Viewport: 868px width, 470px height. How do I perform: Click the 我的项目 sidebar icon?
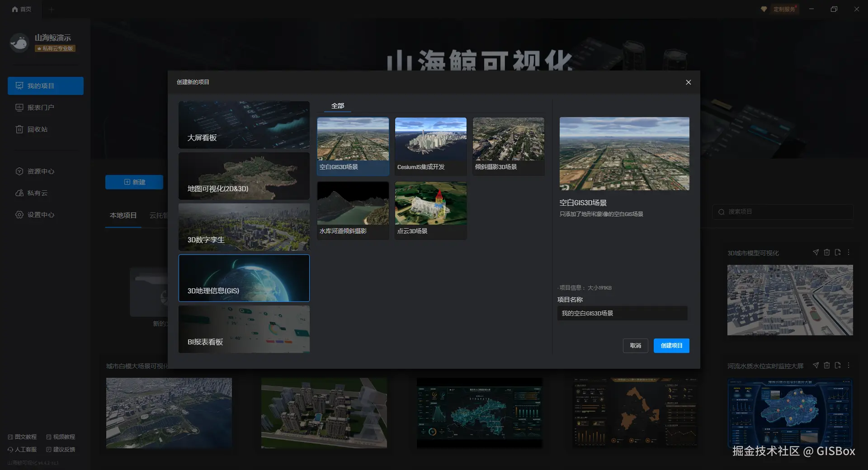(x=19, y=86)
